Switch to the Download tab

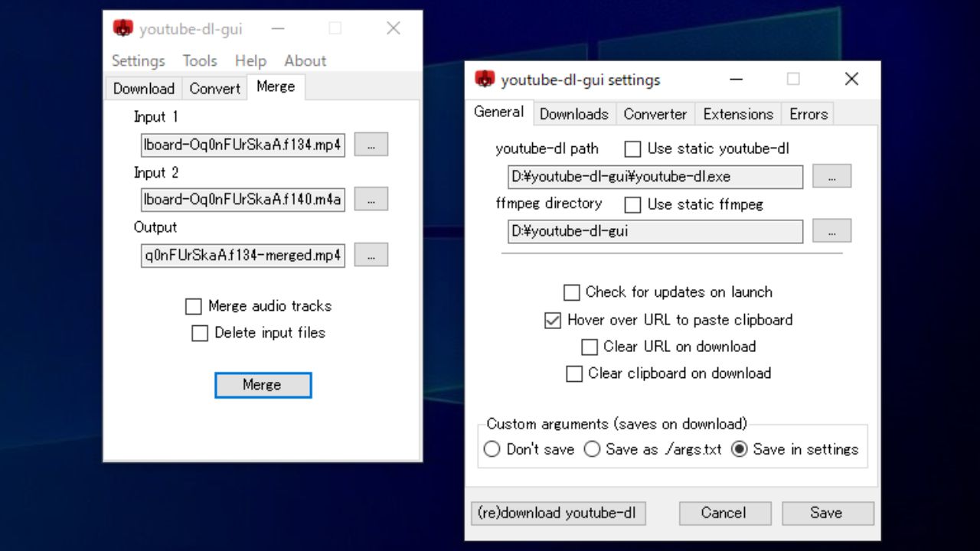click(x=144, y=88)
